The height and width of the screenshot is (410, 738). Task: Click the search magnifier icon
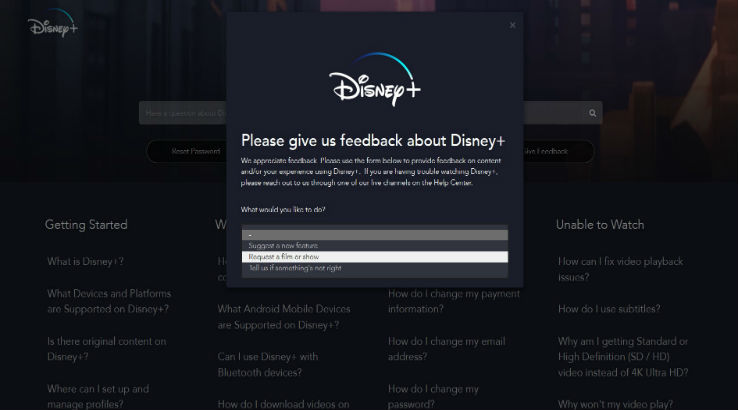(593, 113)
